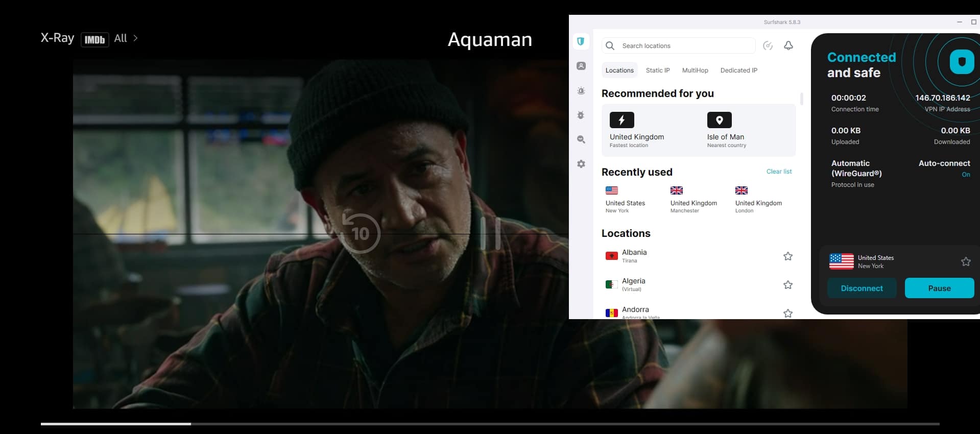Switch to the Static IP tab
Viewport: 980px width, 434px height.
click(658, 70)
